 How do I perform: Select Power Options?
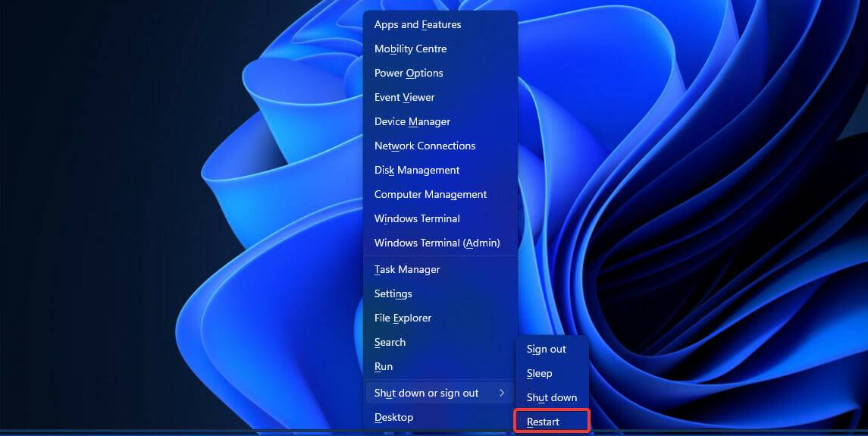409,74
